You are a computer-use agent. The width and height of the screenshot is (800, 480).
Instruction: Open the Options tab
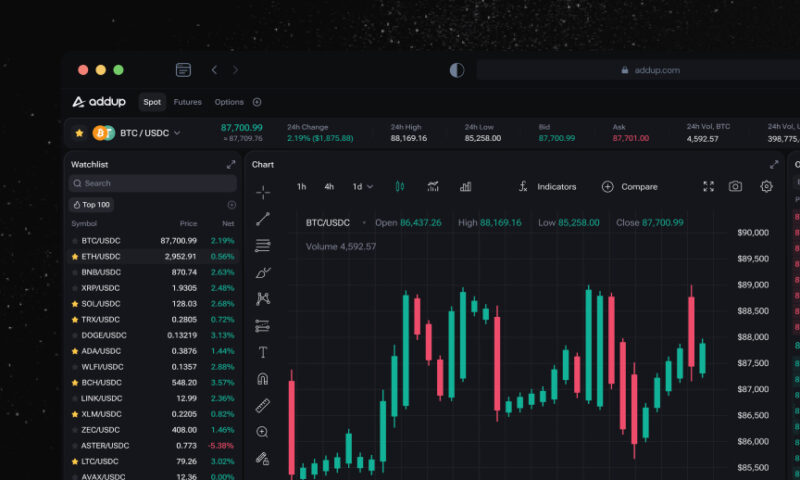point(229,102)
